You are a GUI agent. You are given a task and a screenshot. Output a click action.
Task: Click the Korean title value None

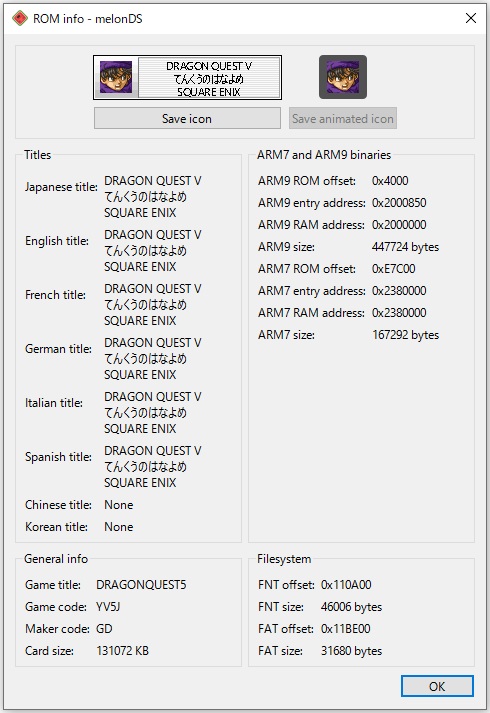[x=119, y=527]
